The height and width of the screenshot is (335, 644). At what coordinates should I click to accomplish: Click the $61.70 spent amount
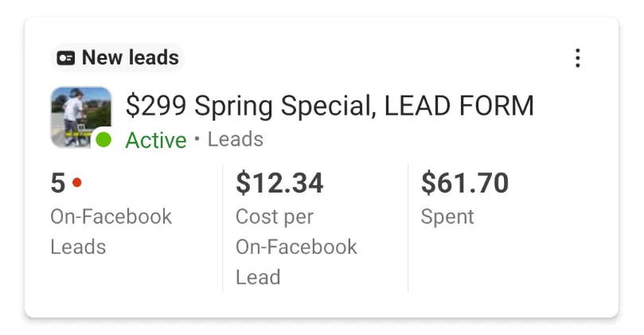465,183
